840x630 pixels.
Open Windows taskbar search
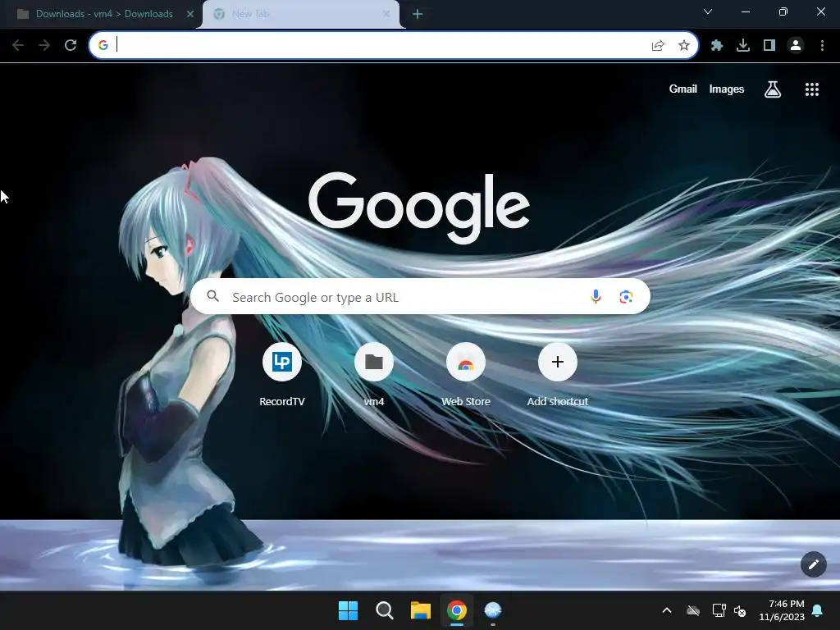click(x=384, y=610)
